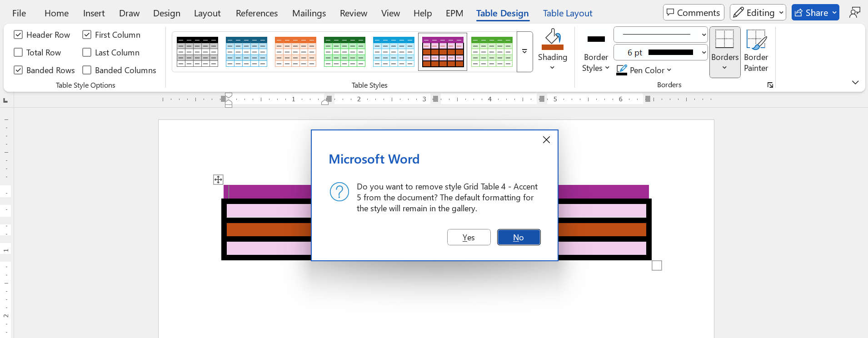The width and height of the screenshot is (868, 338).
Task: Enable the Total Row checkbox
Action: pos(18,52)
